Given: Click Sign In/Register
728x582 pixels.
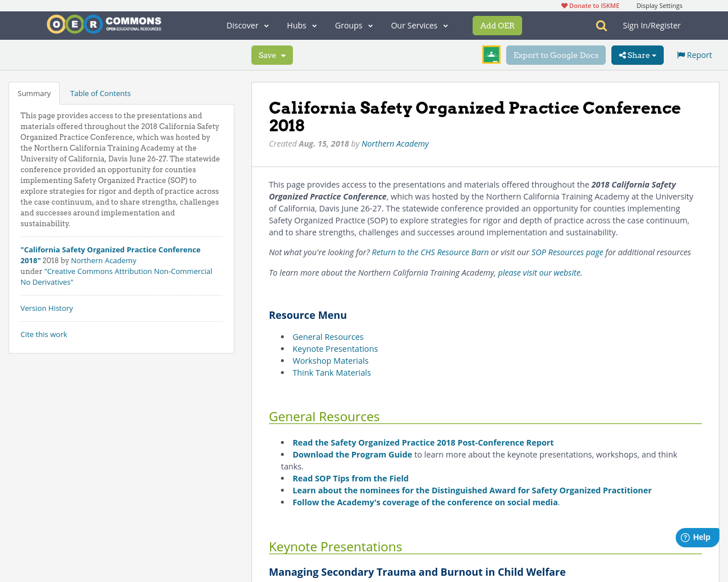Looking at the screenshot, I should [652, 24].
